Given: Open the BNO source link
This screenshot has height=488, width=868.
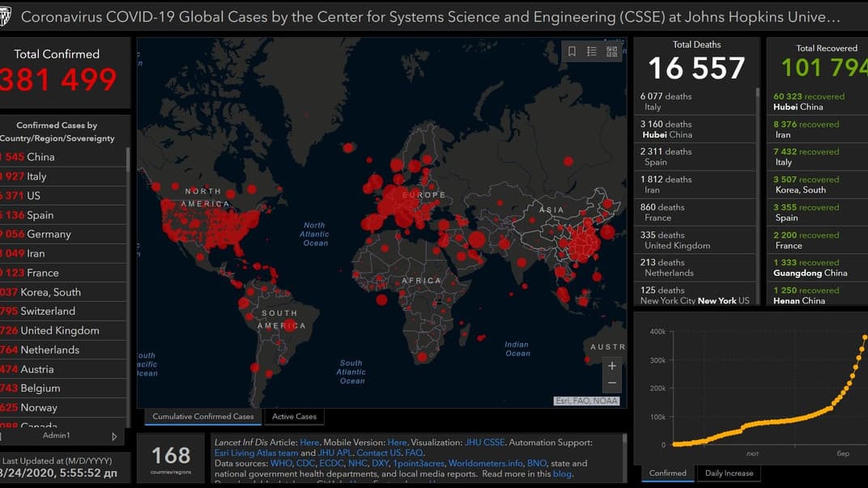Looking at the screenshot, I should coord(536,463).
